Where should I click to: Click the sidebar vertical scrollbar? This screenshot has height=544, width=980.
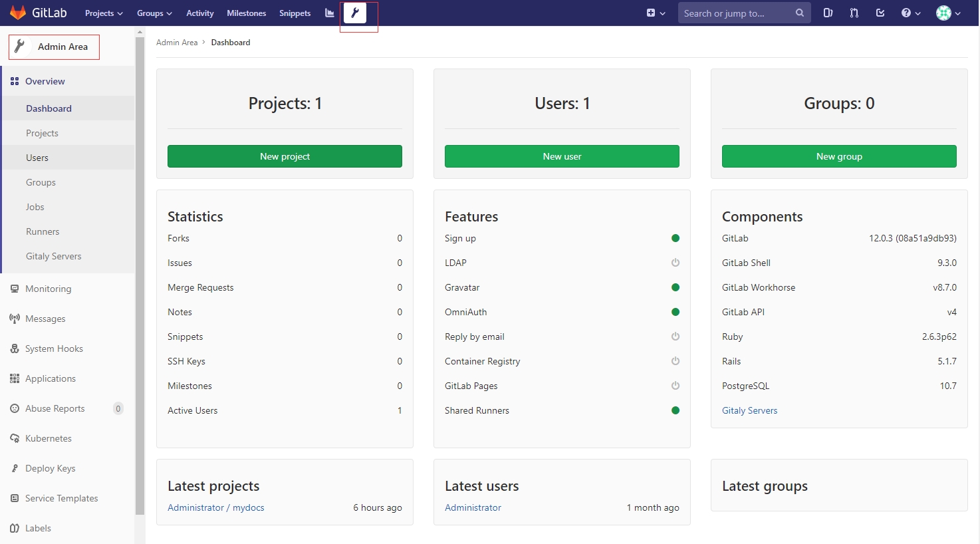click(140, 266)
